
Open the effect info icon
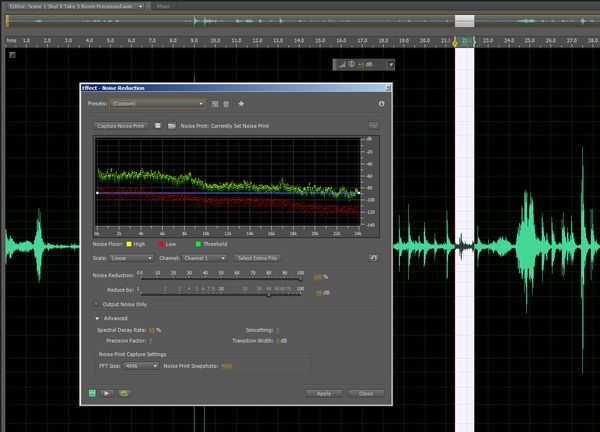382,104
